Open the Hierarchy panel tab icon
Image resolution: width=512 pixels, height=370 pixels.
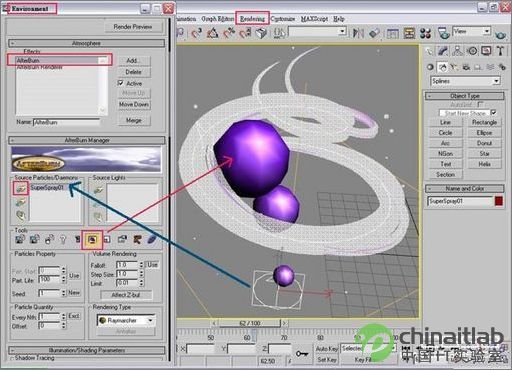[x=458, y=51]
